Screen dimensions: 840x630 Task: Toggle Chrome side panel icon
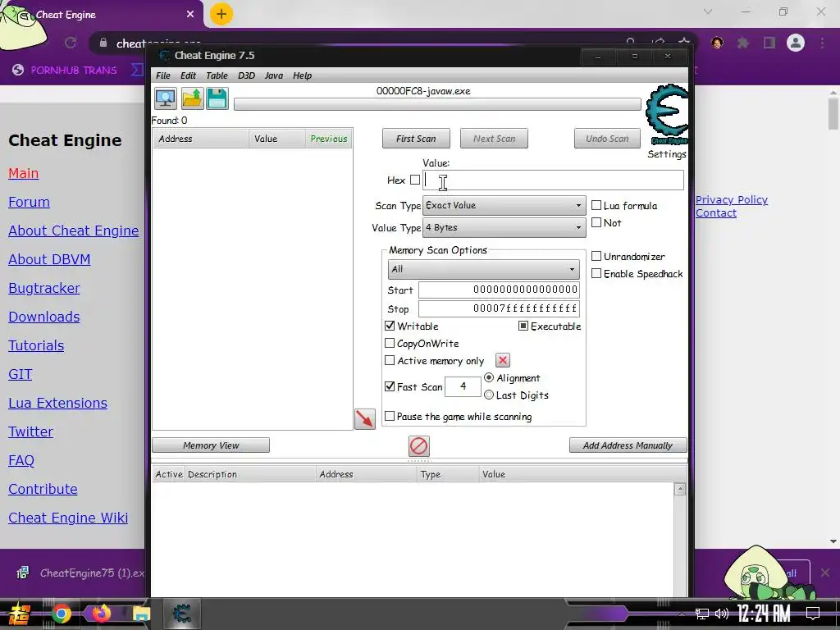point(769,43)
